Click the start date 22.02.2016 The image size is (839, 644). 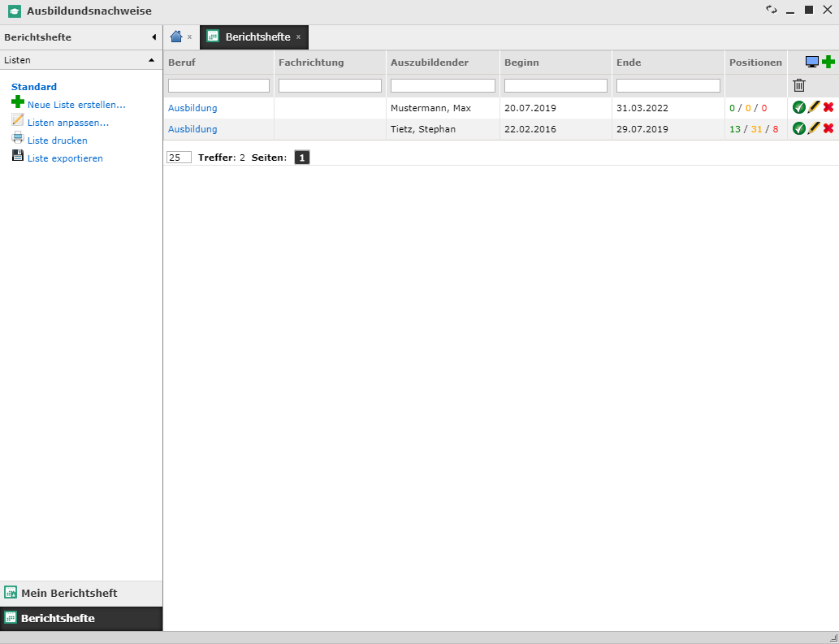530,129
